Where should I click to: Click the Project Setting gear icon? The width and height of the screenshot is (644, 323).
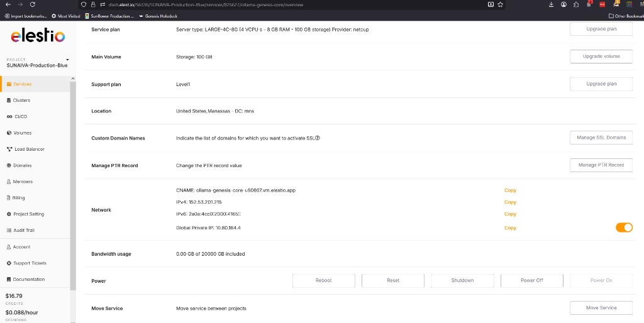tap(9, 214)
